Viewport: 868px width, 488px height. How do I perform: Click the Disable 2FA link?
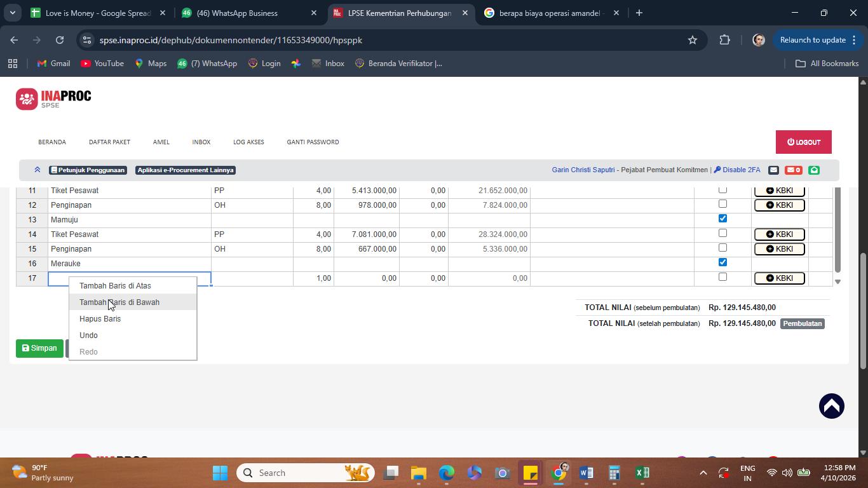point(737,170)
